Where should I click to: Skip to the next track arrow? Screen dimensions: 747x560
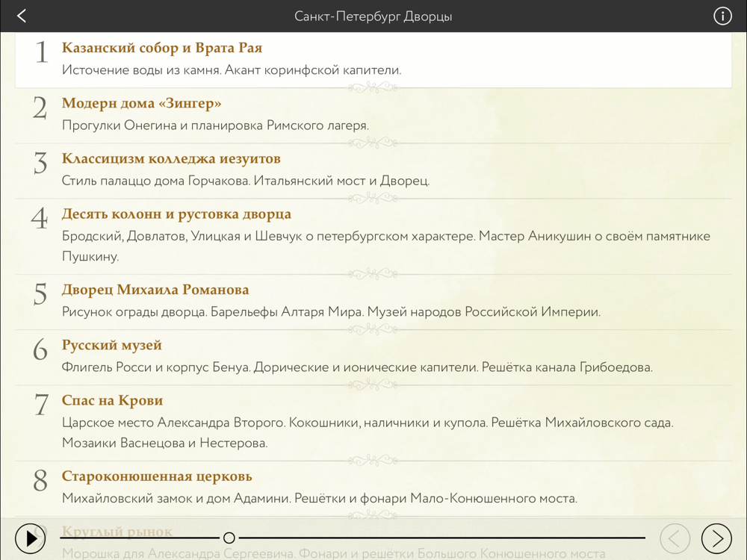tap(716, 538)
